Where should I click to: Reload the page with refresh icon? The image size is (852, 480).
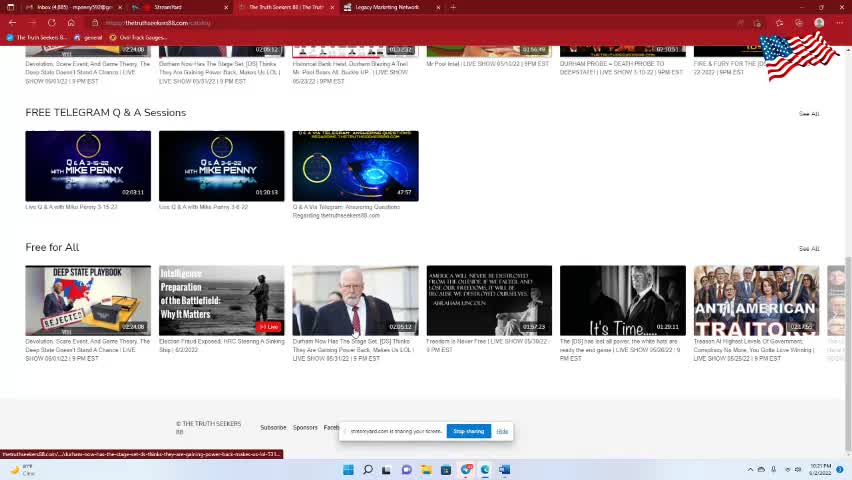52,23
